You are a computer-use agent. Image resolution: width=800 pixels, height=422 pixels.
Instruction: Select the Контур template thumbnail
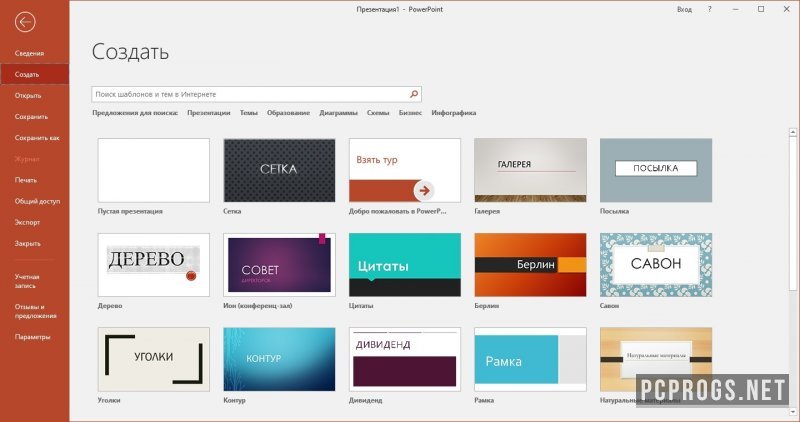click(x=279, y=359)
